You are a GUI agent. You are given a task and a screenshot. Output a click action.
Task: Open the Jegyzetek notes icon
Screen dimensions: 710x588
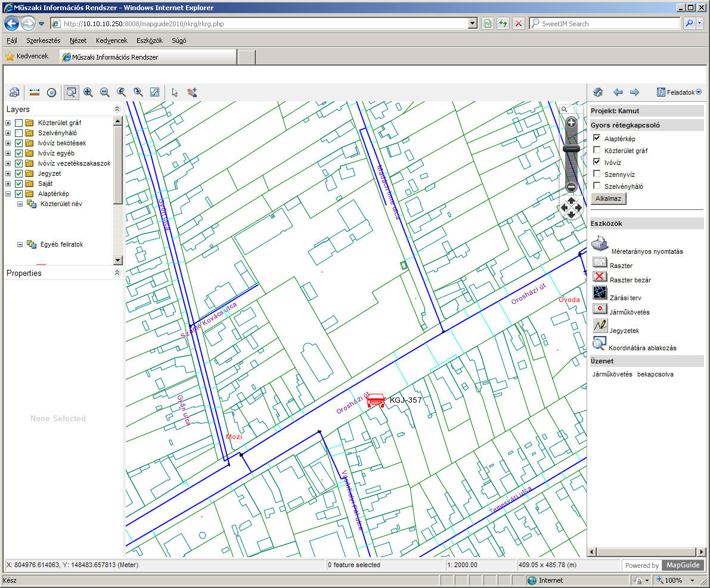tap(600, 325)
